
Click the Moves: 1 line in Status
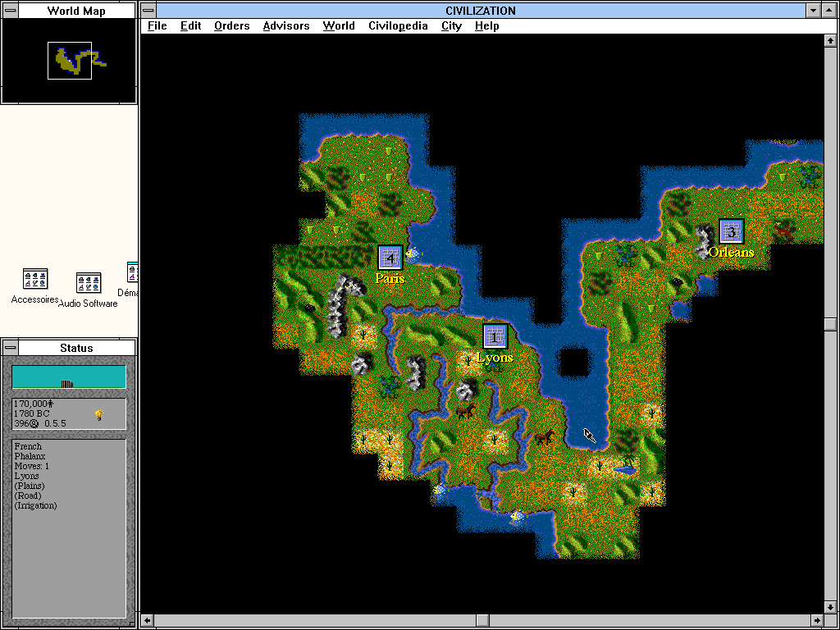pyautogui.click(x=32, y=466)
